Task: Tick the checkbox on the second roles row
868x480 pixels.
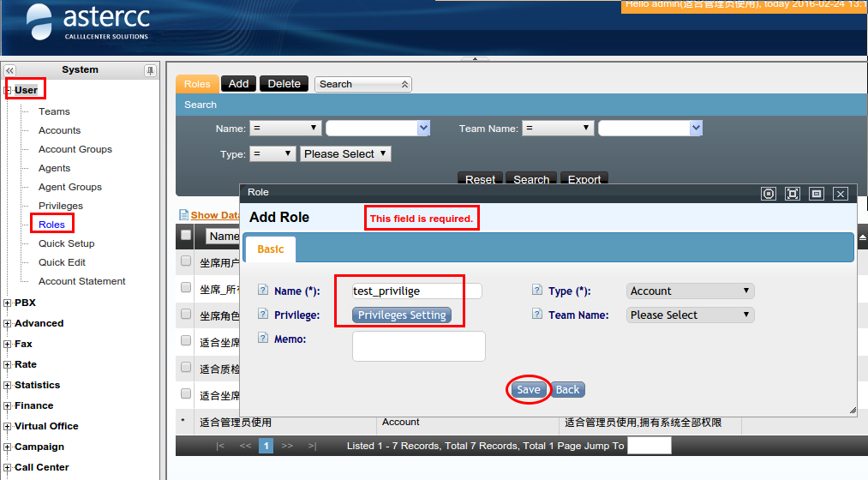Action: click(186, 288)
